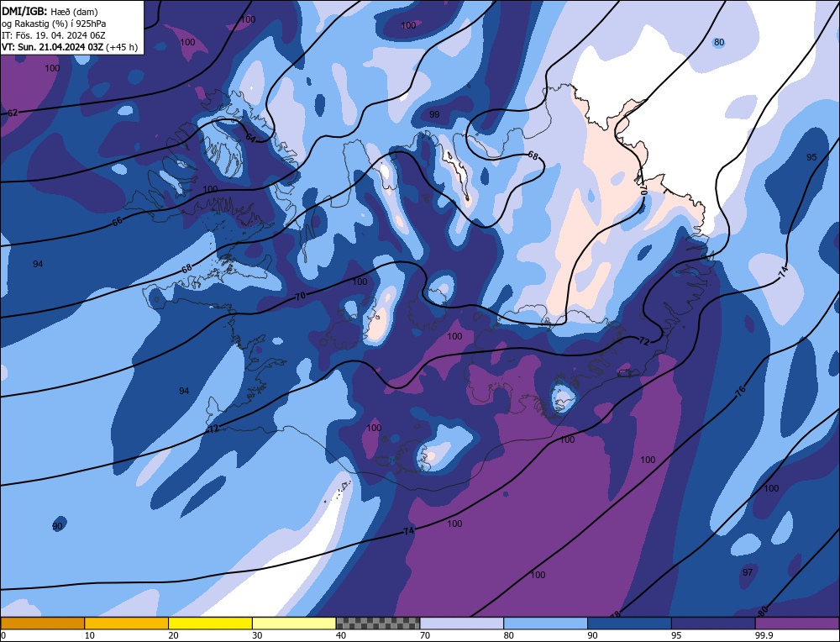Image resolution: width=840 pixels, height=642 pixels.
Task: Click the 'IT: Fös. 19. 04. 2024 06Z' line
Action: coord(54,35)
